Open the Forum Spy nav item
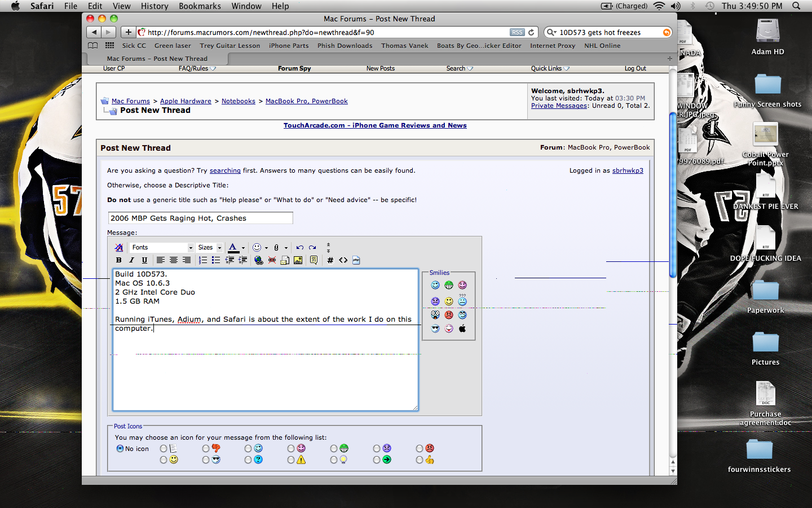The image size is (812, 508). coord(294,69)
